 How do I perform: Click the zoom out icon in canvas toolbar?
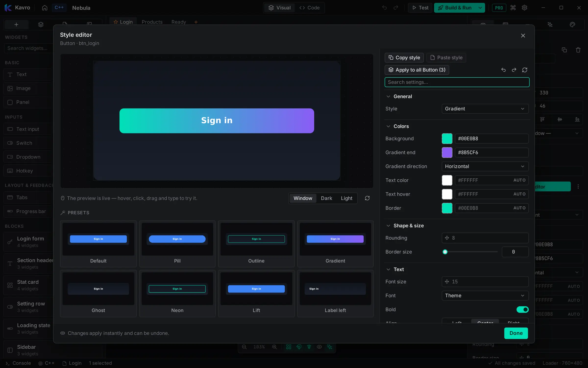pos(244,347)
